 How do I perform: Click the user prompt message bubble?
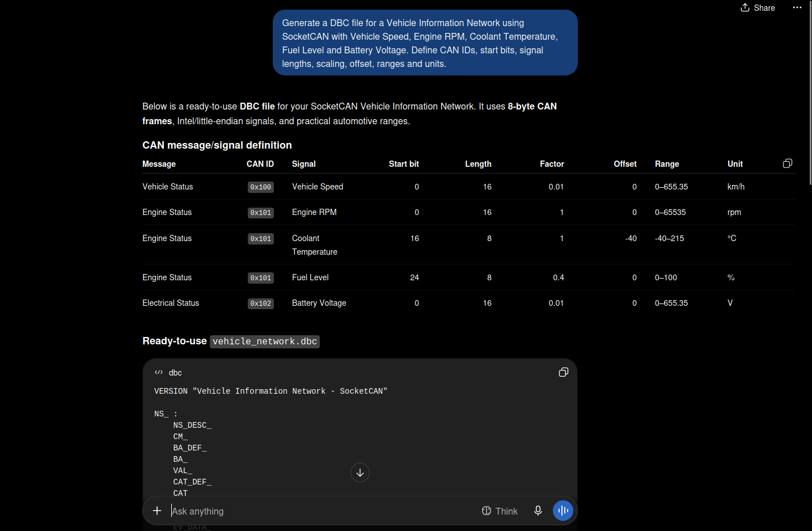[425, 43]
